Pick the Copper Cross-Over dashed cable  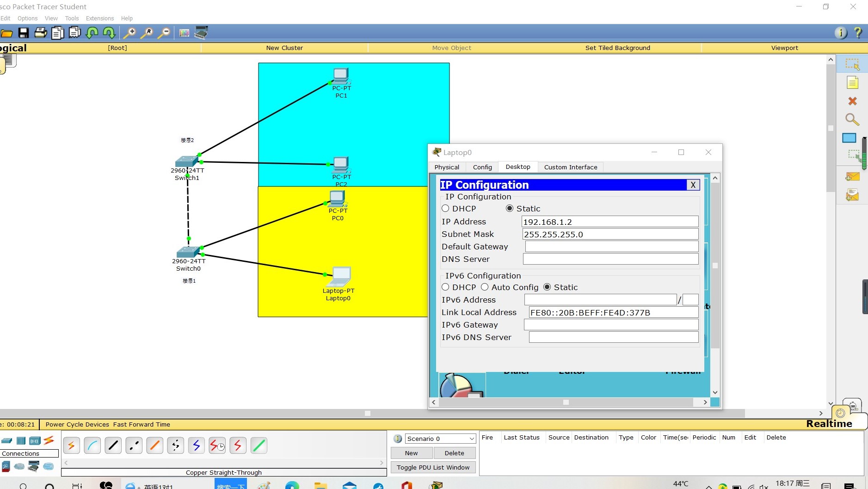click(x=134, y=446)
